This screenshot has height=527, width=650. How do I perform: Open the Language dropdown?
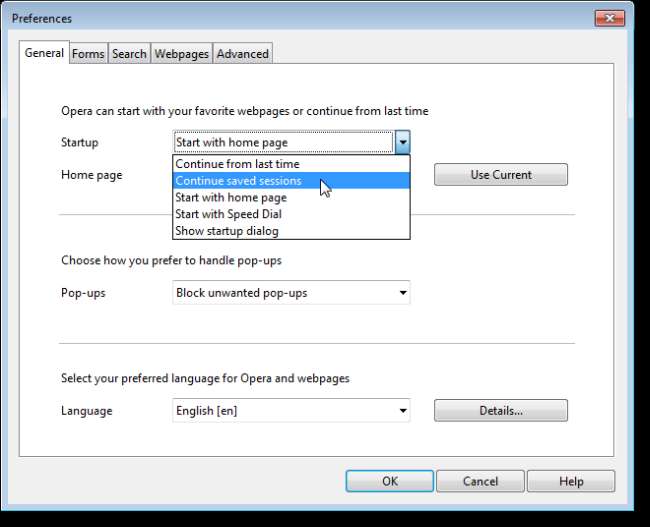point(291,410)
